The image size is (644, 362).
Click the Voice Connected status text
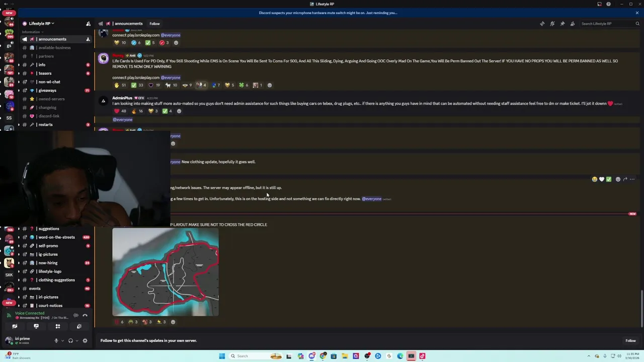pos(30,313)
